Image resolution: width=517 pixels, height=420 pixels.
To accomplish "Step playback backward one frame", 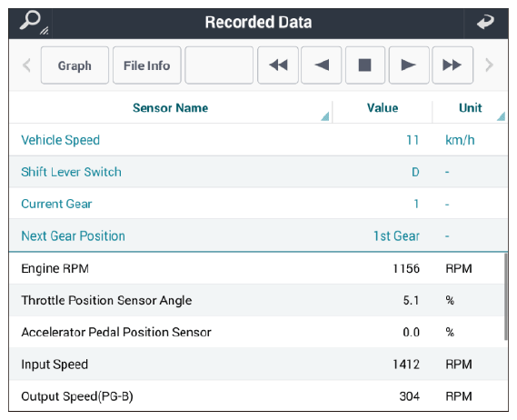I will coord(321,65).
